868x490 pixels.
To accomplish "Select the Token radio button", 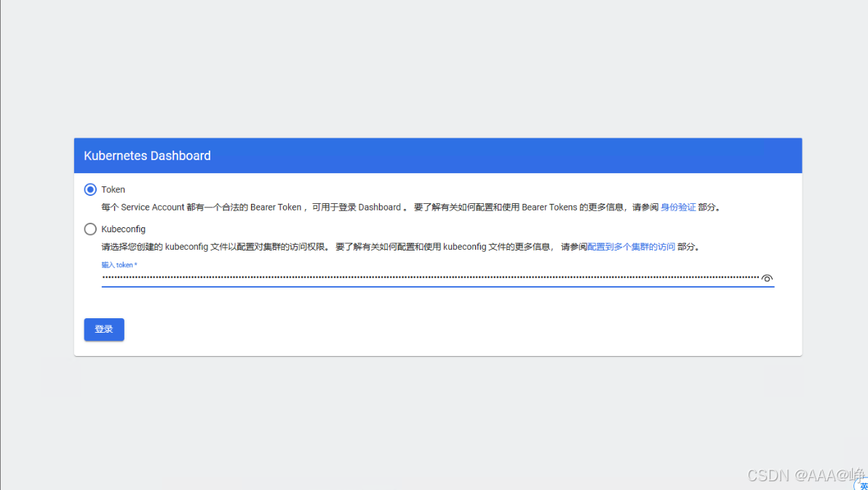I will [90, 189].
